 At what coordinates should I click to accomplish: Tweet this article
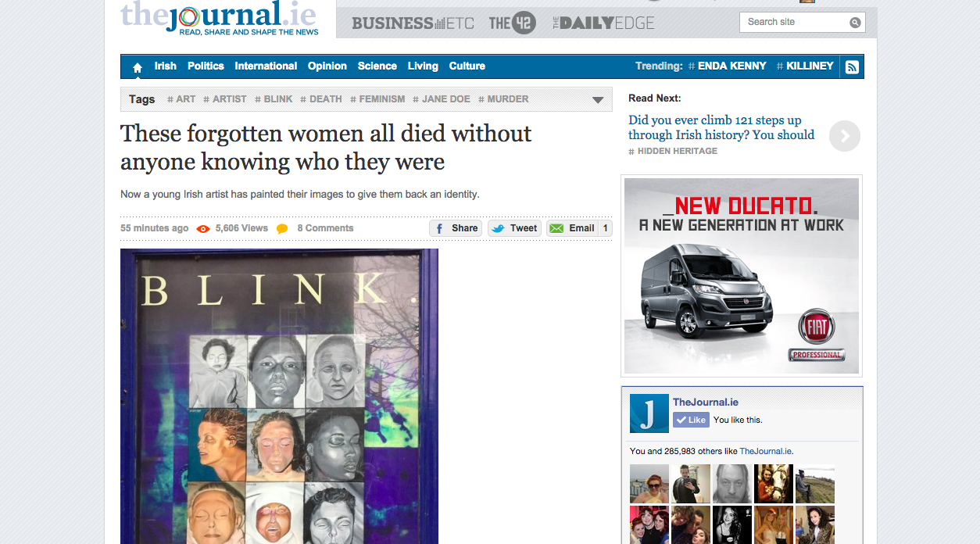514,228
